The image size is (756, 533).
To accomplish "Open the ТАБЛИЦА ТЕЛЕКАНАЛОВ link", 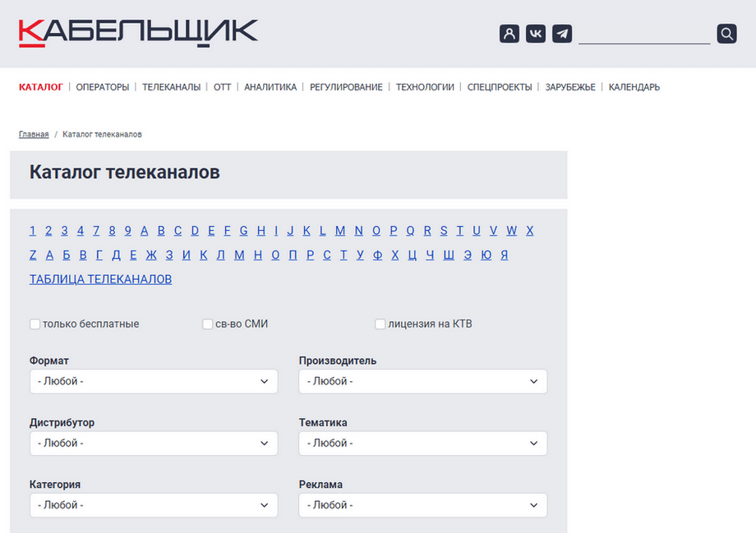I will (101, 279).
